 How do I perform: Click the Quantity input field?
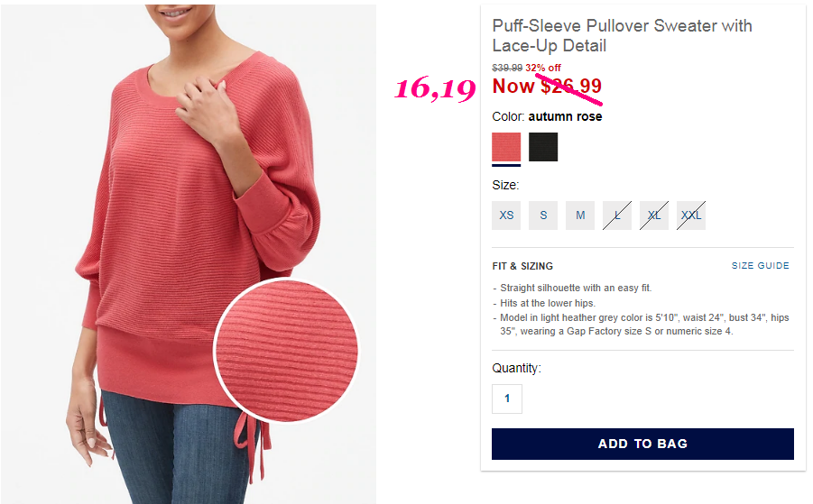coord(507,399)
